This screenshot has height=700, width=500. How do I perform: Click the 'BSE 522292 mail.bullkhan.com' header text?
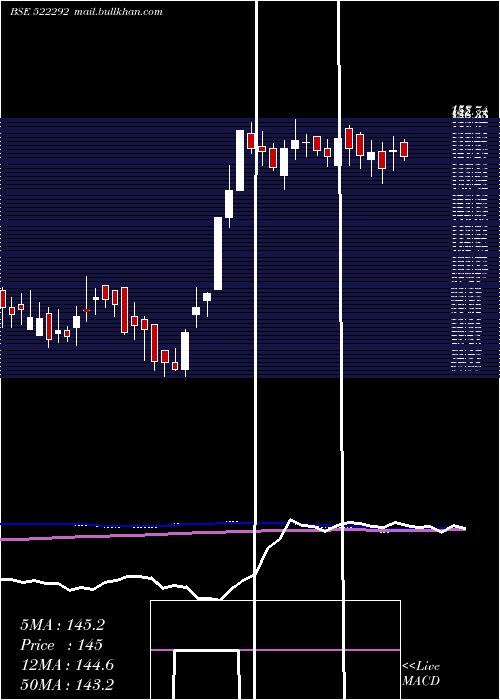click(x=86, y=12)
